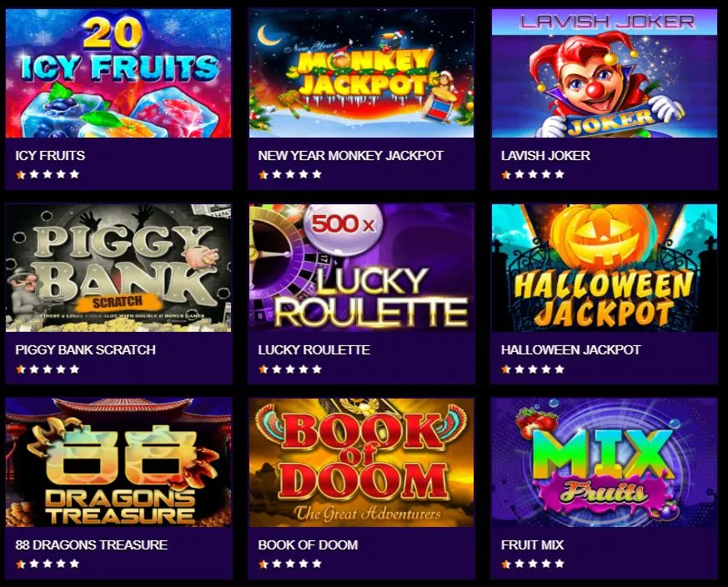Open the New Year Monkey Jackpot thumbnail

pyautogui.click(x=361, y=73)
